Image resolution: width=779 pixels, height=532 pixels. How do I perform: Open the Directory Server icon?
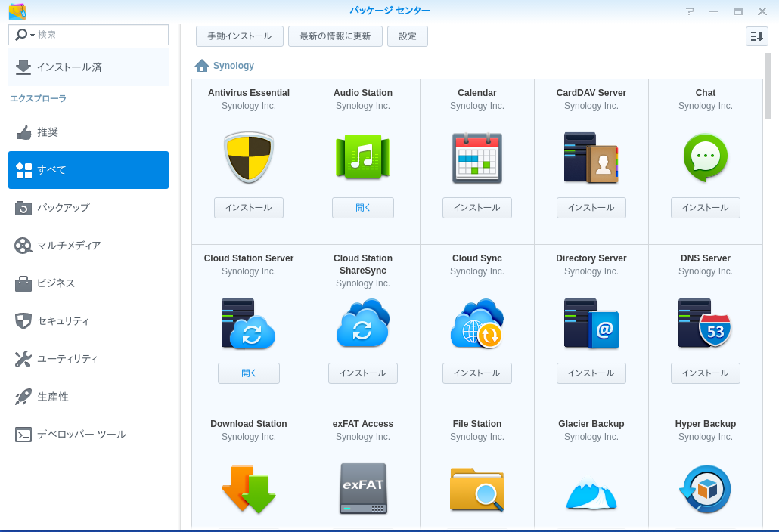click(591, 323)
